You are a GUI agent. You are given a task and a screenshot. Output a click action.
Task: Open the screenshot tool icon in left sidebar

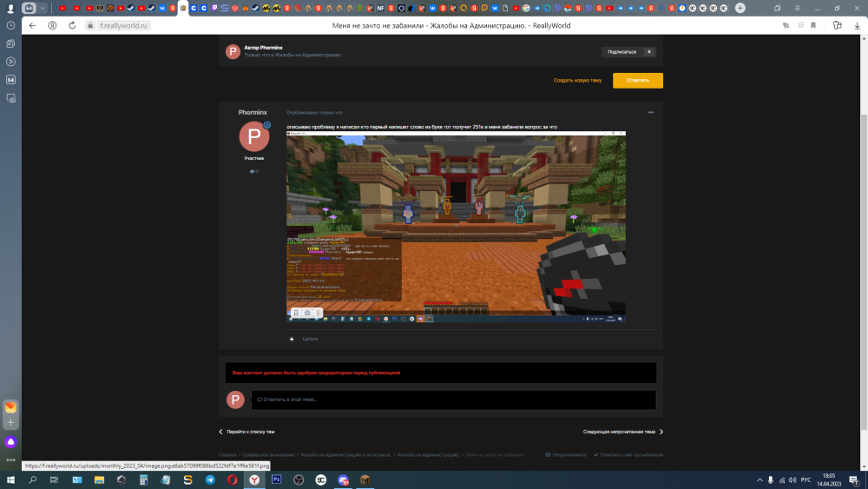pos(10,98)
